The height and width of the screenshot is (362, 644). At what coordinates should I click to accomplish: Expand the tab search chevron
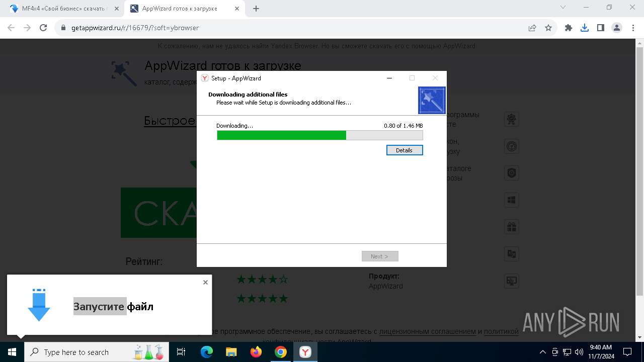[563, 7]
